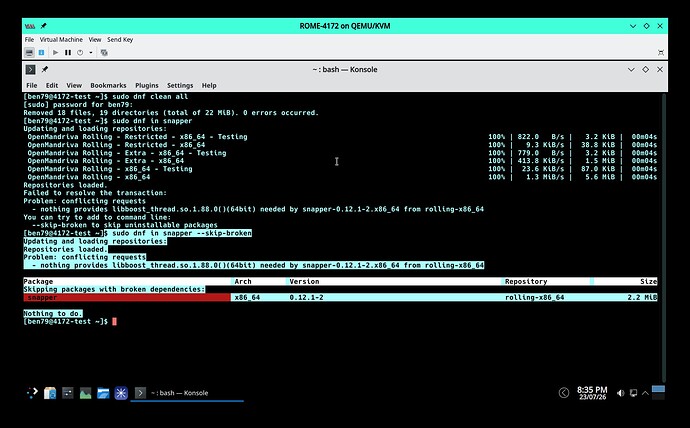The height and width of the screenshot is (428, 690).
Task: Click the terminal cursor at the last prompt
Action: (x=114, y=322)
